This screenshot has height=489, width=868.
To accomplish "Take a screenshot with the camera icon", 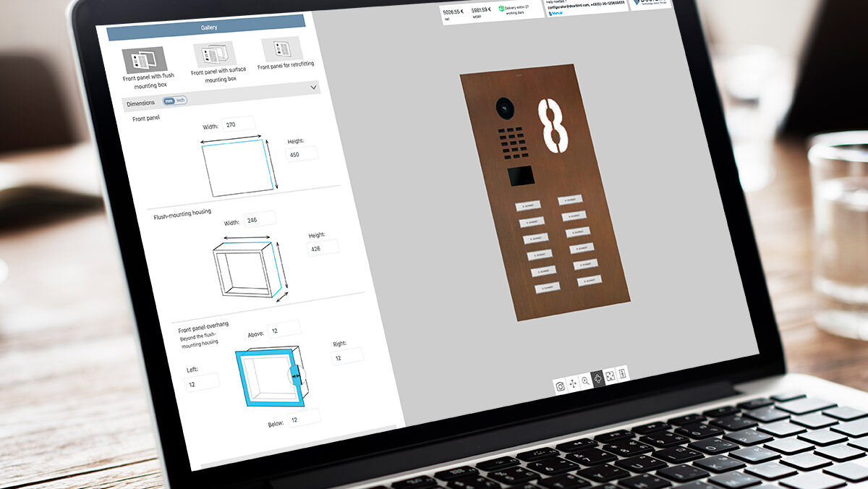I will pos(560,386).
